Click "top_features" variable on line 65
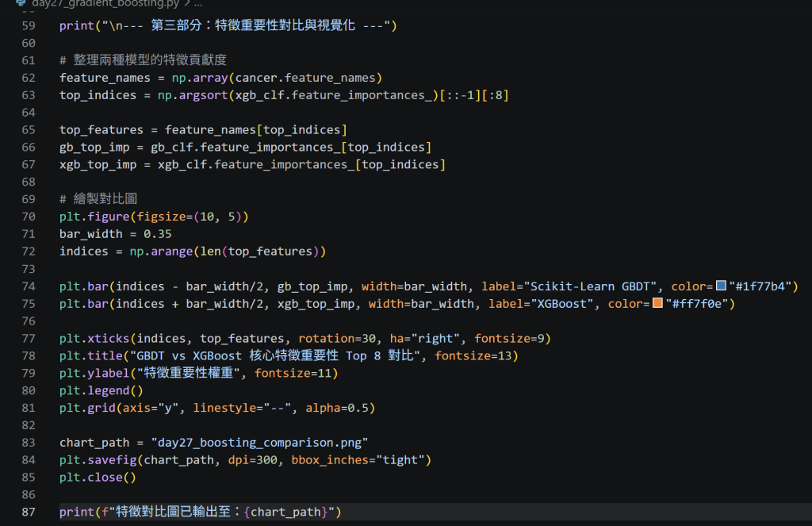The width and height of the screenshot is (812, 526). [101, 130]
